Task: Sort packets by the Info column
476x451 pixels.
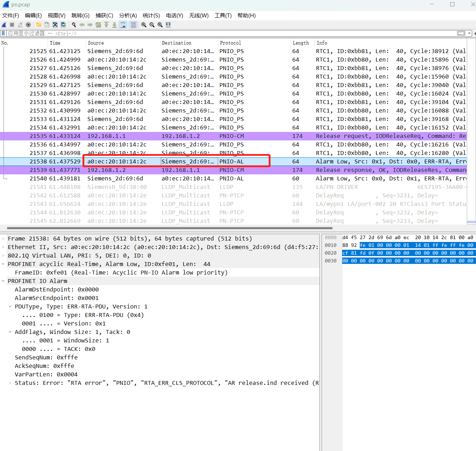Action: click(391, 43)
